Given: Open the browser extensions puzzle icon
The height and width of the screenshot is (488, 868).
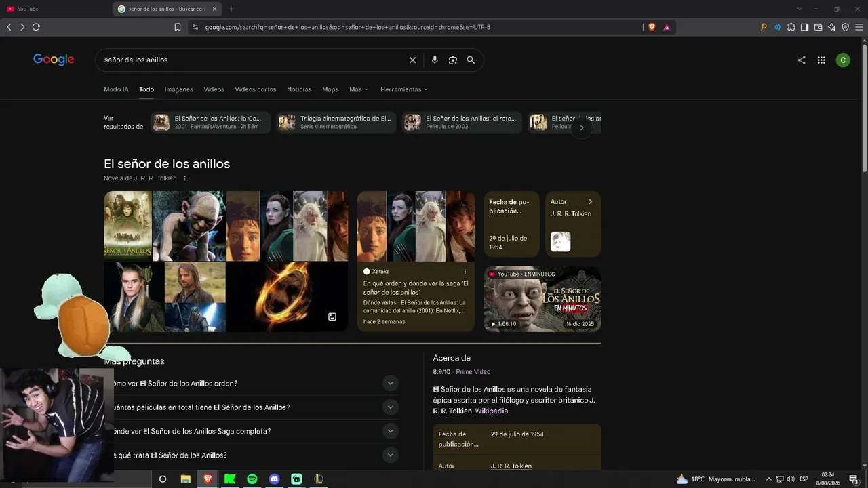Looking at the screenshot, I should (x=791, y=27).
